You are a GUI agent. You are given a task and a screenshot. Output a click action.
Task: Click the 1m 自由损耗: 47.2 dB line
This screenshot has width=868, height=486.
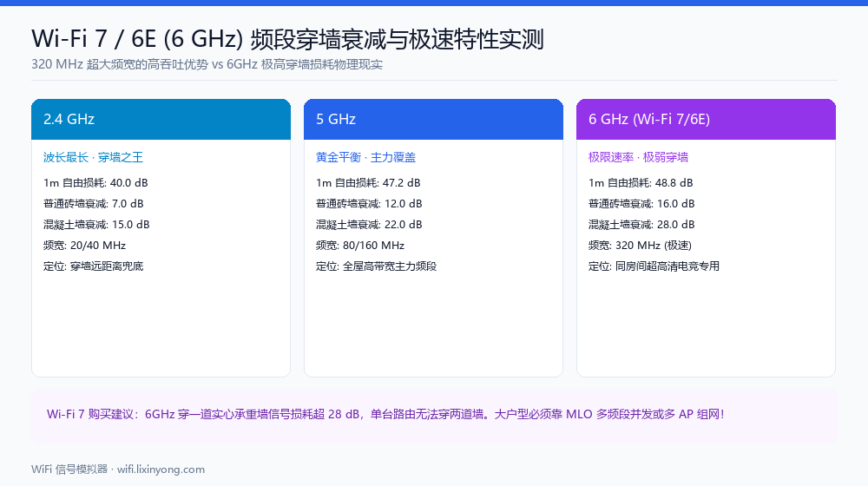pos(368,182)
